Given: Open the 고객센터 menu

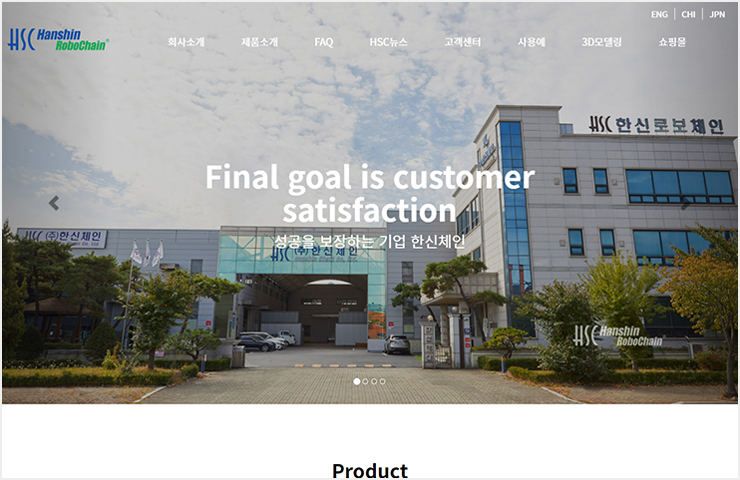Looking at the screenshot, I should [462, 42].
